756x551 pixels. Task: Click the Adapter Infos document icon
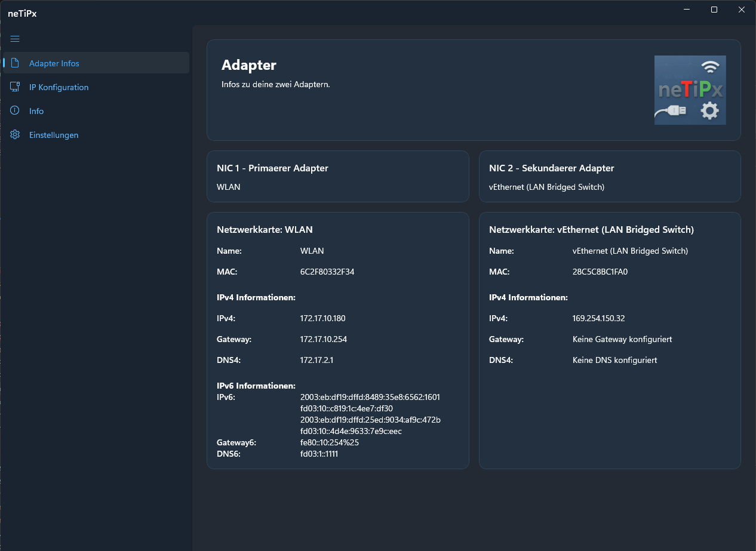[16, 63]
